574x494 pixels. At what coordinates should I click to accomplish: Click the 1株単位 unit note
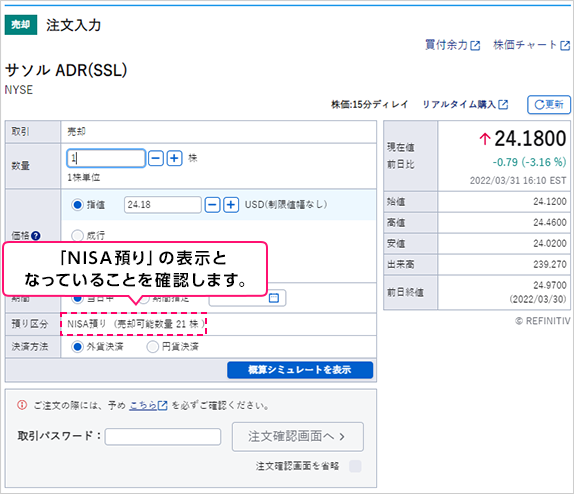coord(83,178)
